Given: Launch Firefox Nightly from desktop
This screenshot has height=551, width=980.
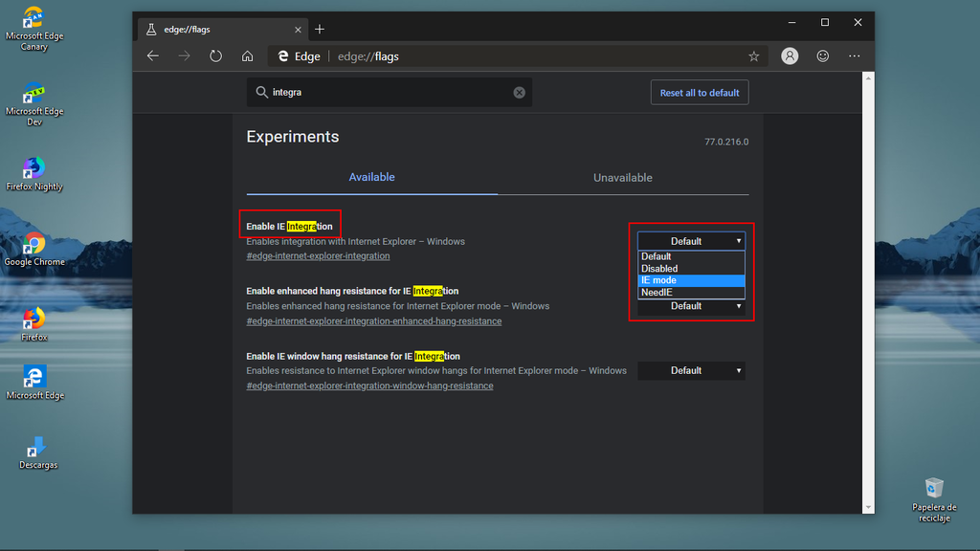Looking at the screenshot, I should point(33,174).
